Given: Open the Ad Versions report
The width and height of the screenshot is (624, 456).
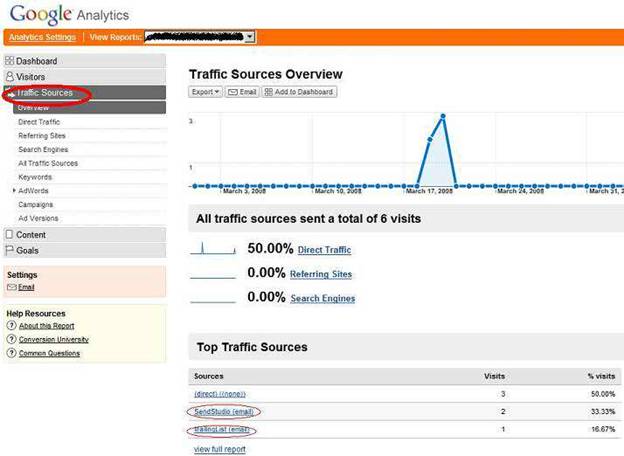Looking at the screenshot, I should tap(38, 218).
